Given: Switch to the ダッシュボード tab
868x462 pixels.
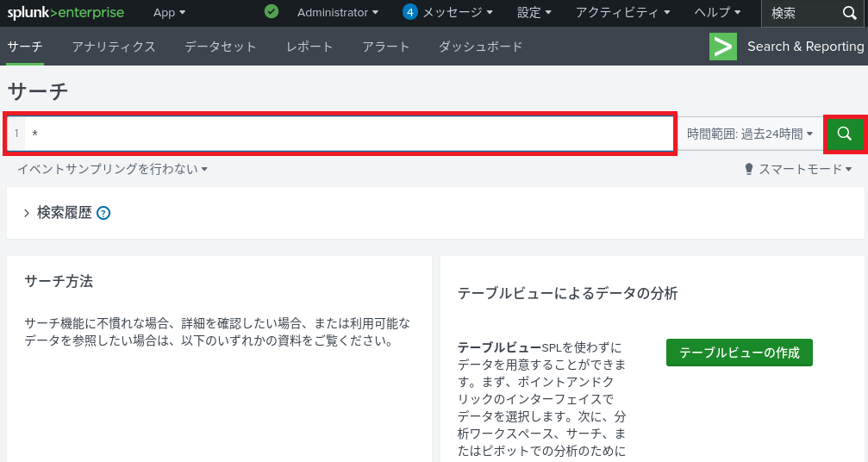Looking at the screenshot, I should pyautogui.click(x=480, y=47).
